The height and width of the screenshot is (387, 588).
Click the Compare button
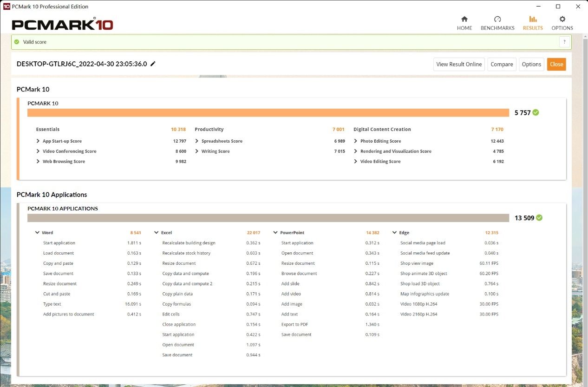(x=502, y=64)
